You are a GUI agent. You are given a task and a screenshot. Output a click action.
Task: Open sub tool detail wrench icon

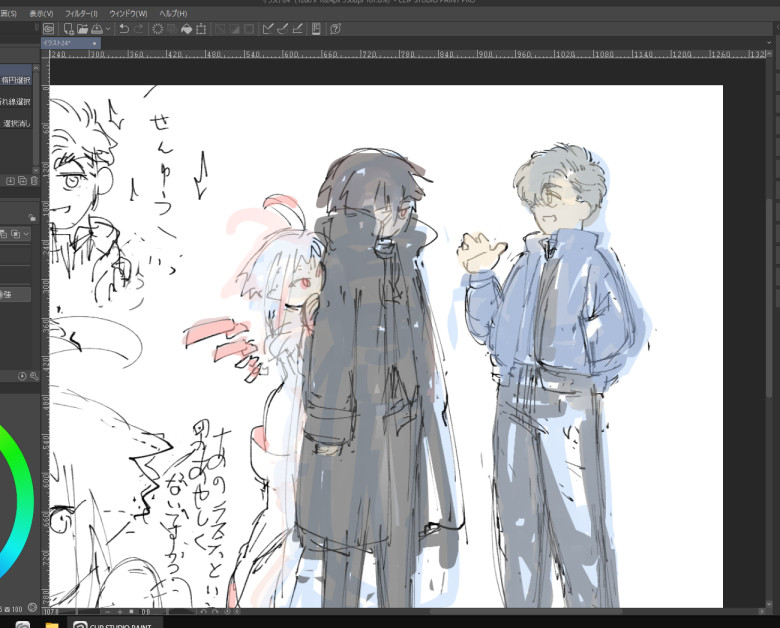[x=34, y=376]
